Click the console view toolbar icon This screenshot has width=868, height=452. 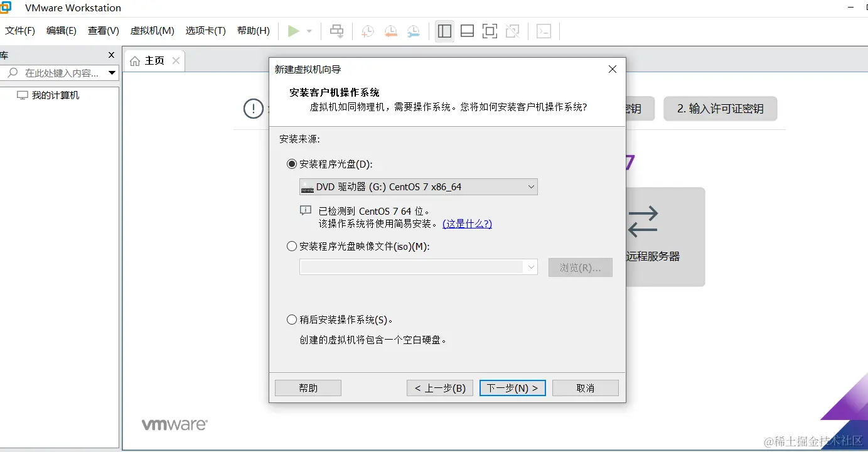tap(544, 31)
